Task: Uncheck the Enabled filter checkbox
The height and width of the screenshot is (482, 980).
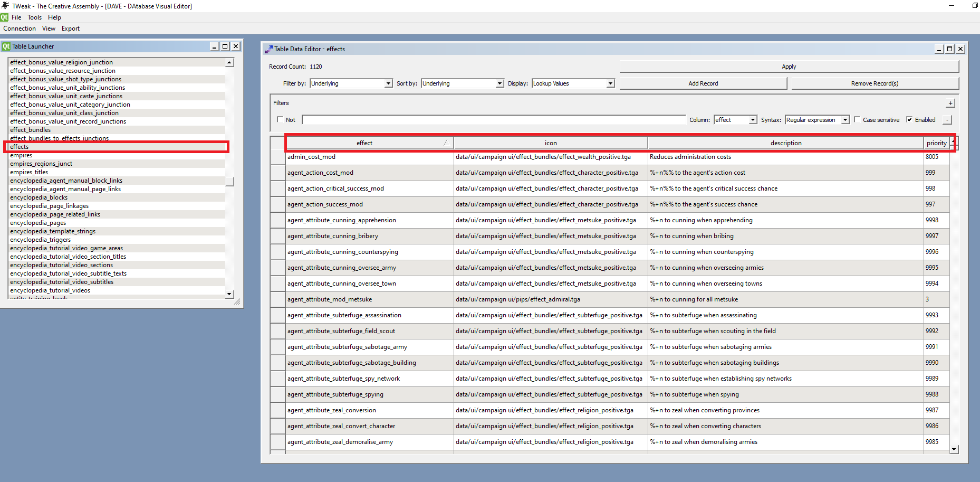Action: 909,120
